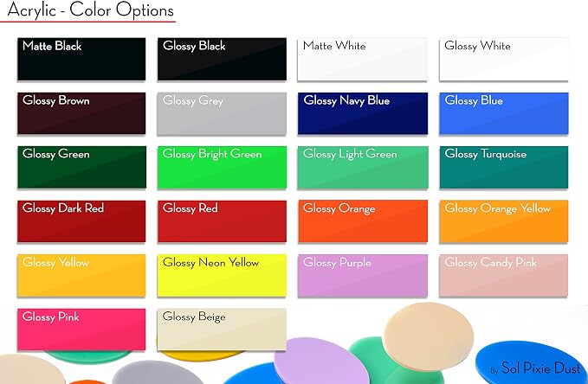Click the 'Sol Pixie Dust' brand text

click(x=540, y=368)
